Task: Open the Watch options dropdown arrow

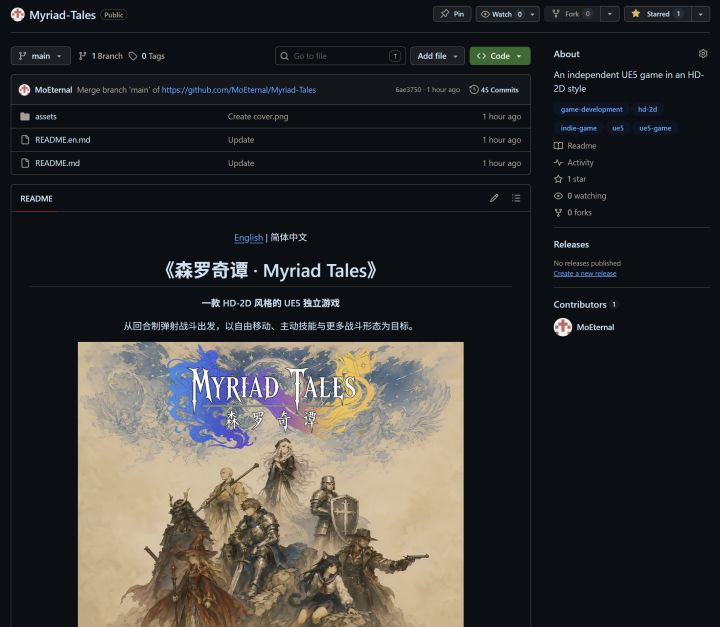Action: (532, 14)
